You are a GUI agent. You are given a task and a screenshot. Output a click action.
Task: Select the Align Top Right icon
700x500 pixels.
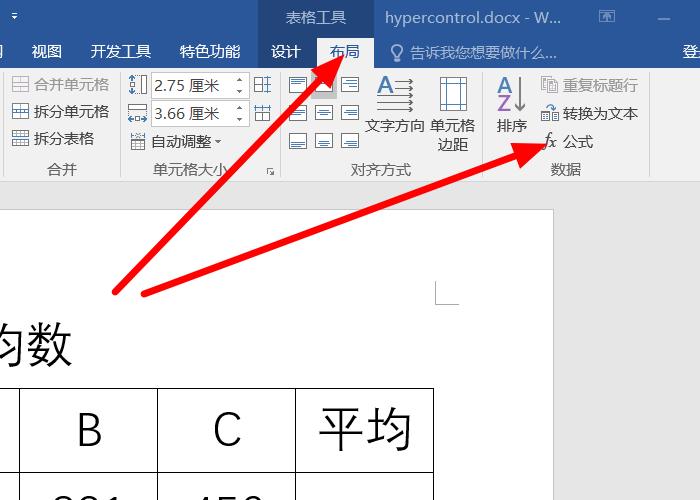tap(350, 84)
